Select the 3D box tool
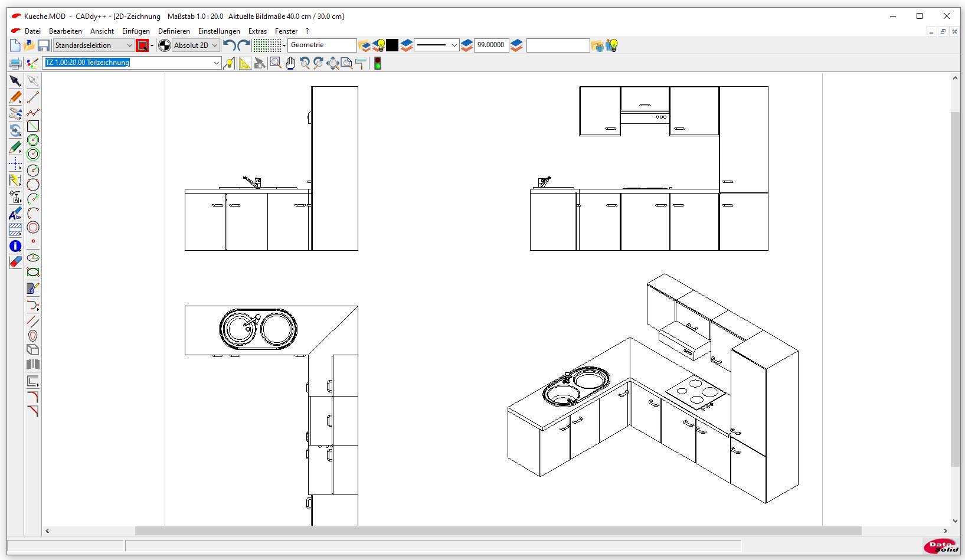Viewport: 965px width, 560px height. click(33, 350)
